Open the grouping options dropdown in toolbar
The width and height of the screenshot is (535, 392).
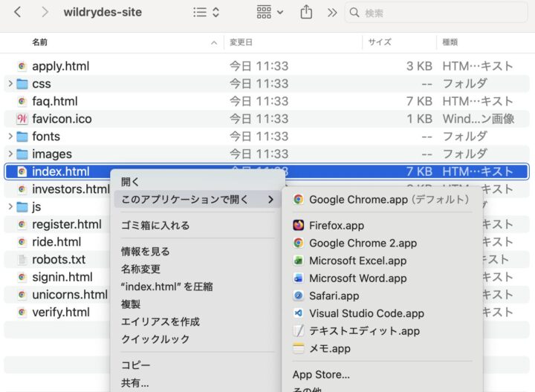(270, 13)
